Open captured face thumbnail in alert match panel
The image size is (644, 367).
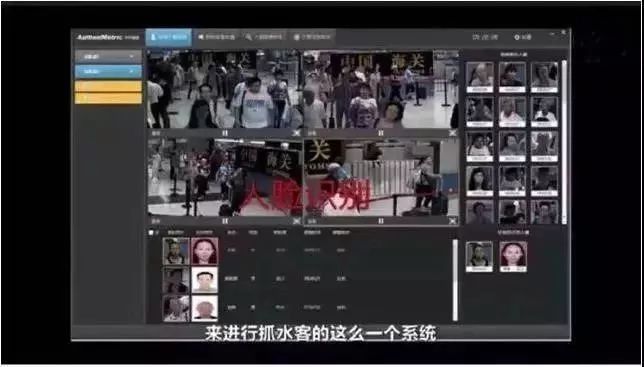pos(479,257)
